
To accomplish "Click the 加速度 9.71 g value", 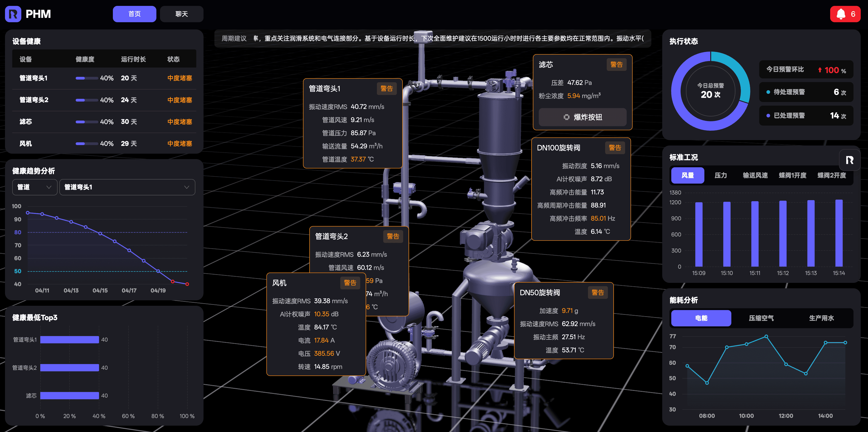I will tap(570, 311).
